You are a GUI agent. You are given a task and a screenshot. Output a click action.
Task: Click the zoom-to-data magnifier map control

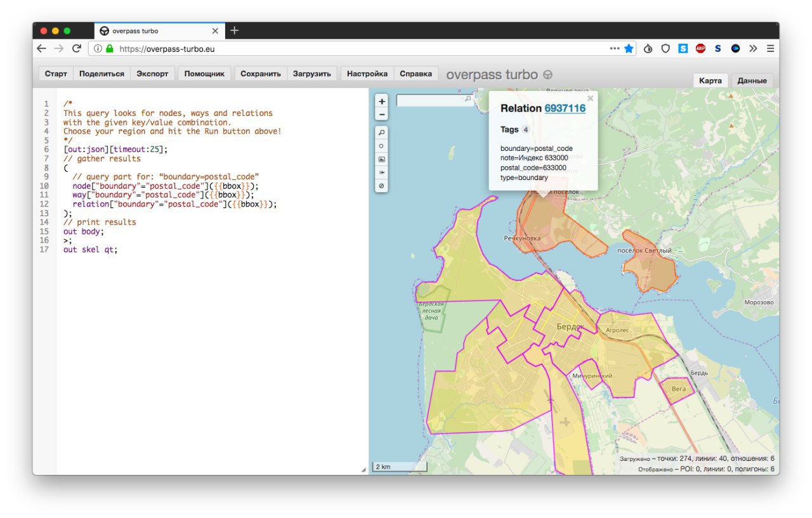[382, 133]
